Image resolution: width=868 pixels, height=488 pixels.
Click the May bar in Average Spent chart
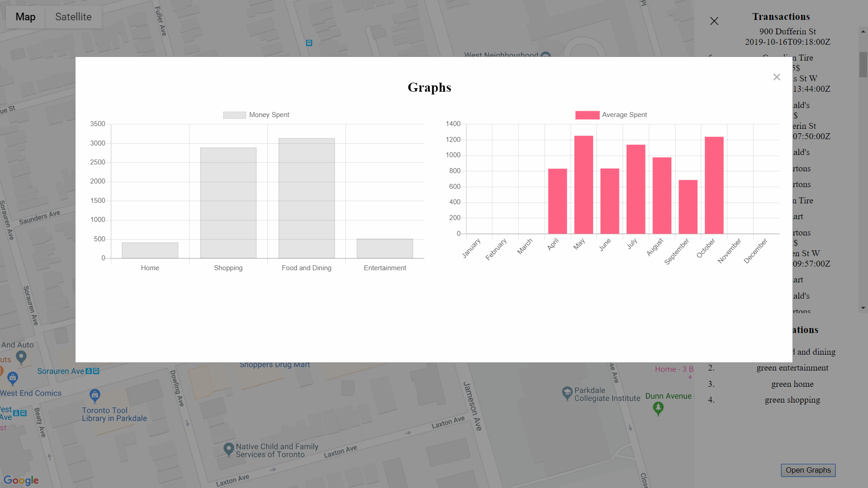583,184
